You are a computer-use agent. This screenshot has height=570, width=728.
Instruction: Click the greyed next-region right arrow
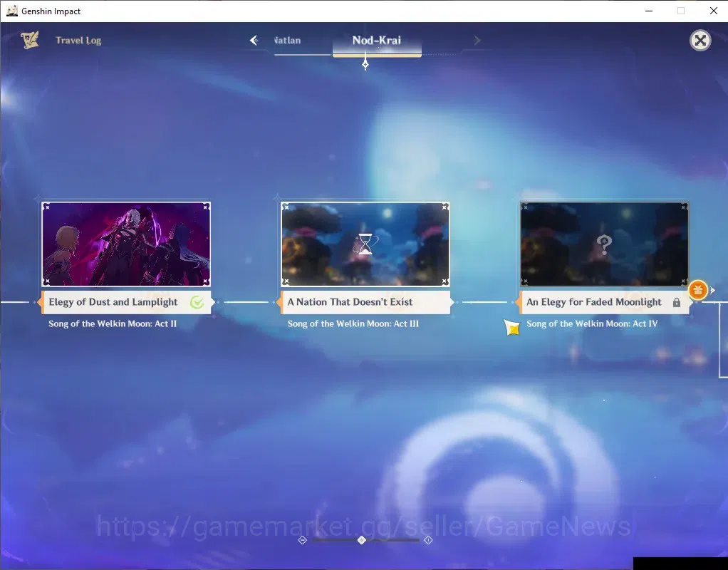477,41
